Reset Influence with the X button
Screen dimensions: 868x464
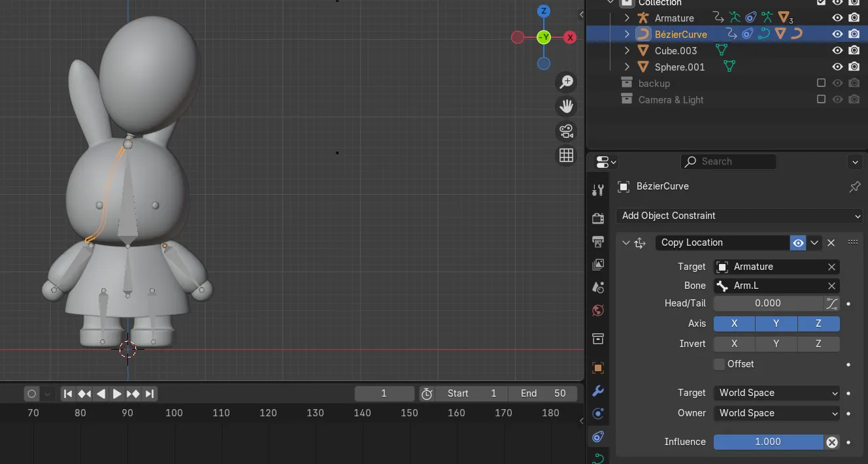[831, 442]
